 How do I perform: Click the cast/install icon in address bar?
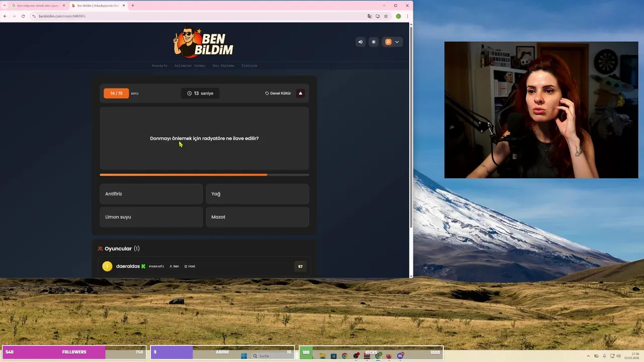(378, 16)
